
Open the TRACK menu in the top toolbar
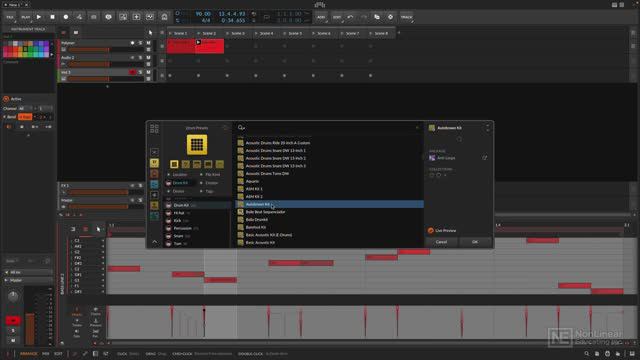click(x=407, y=17)
